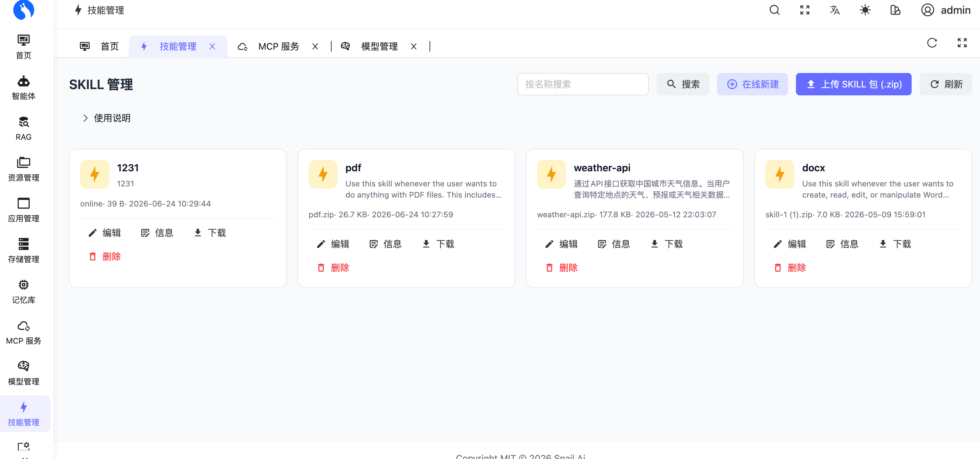Click the pdf card lightning icon
Screen dimensions: 980x459
coord(323,174)
